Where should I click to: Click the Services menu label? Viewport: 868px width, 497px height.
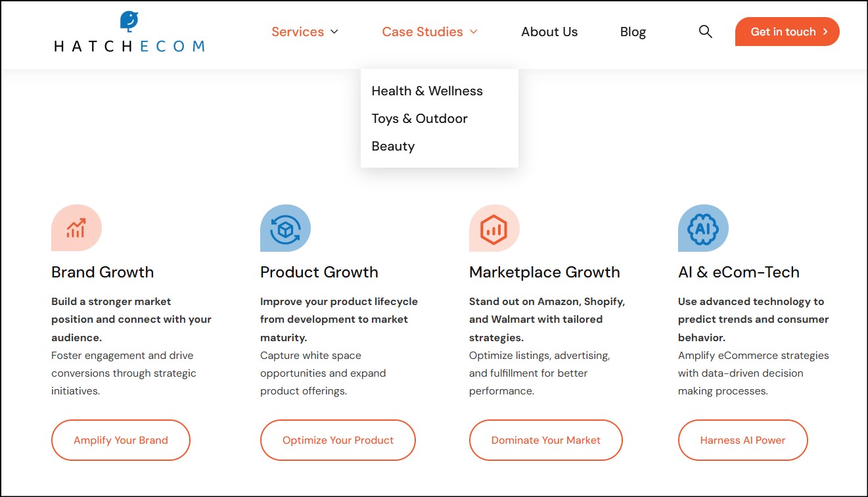coord(298,32)
